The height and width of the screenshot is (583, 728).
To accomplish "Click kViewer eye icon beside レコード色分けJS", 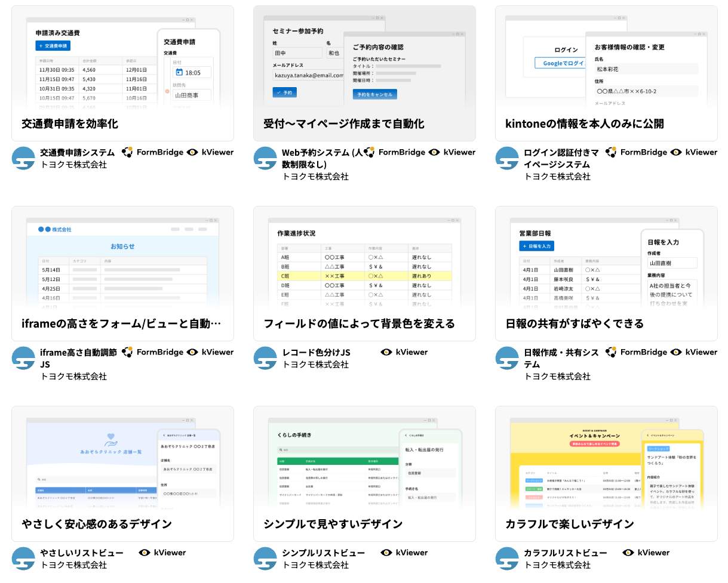I will (x=386, y=352).
